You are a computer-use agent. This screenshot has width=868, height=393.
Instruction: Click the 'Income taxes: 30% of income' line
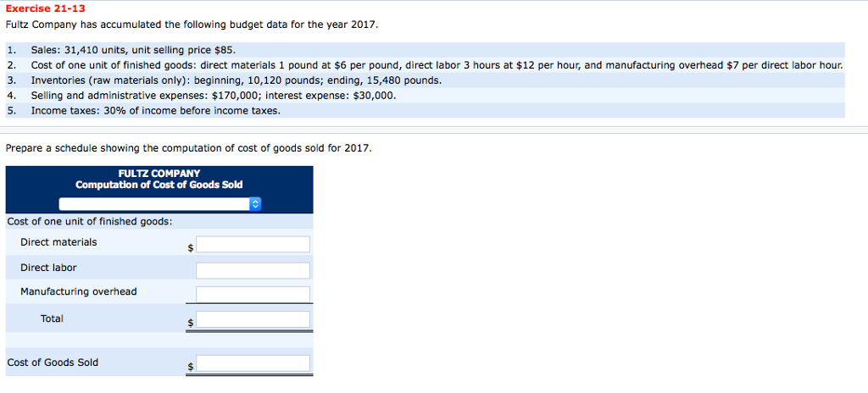[156, 110]
